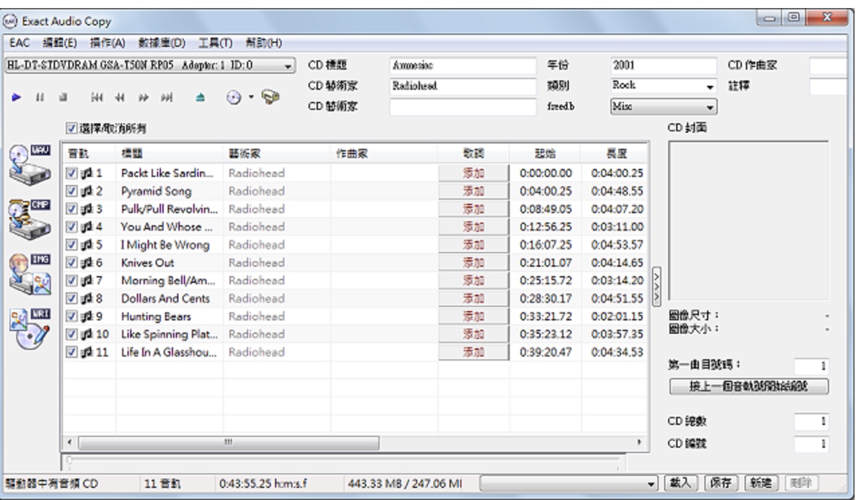868x500 pixels.
Task: Click 添加 lyrics button for Pyramid Song
Action: pos(474,191)
